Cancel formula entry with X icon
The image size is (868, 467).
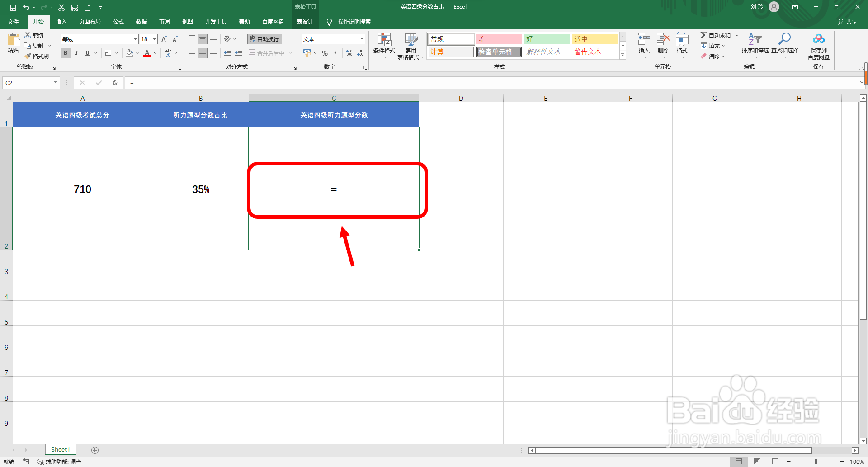point(82,83)
